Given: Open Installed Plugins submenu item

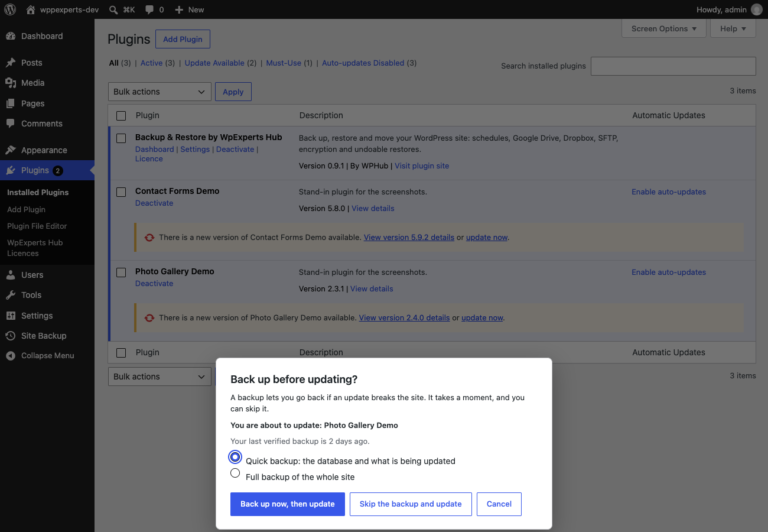Looking at the screenshot, I should tap(38, 193).
